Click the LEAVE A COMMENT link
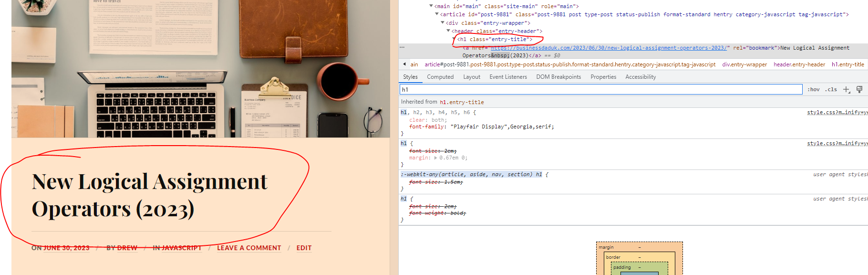 click(x=249, y=248)
